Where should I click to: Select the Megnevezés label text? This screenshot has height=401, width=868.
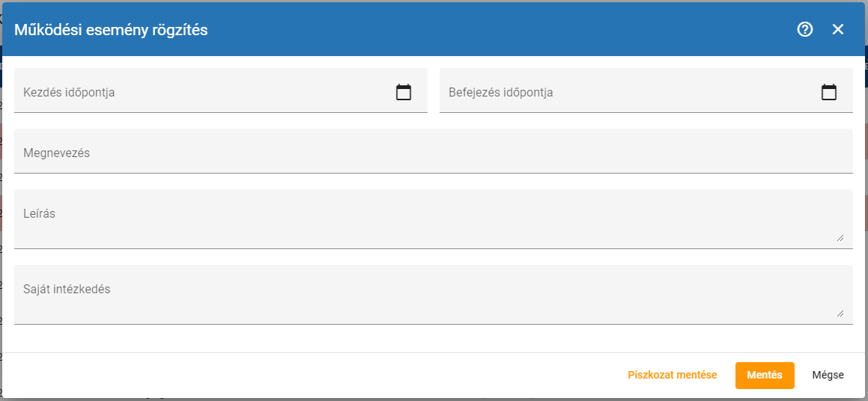point(56,153)
